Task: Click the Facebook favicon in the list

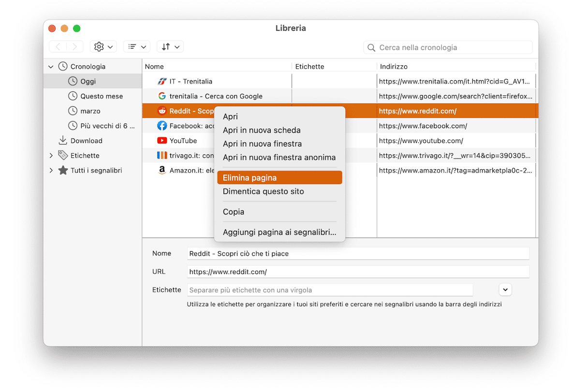Action: click(x=162, y=126)
